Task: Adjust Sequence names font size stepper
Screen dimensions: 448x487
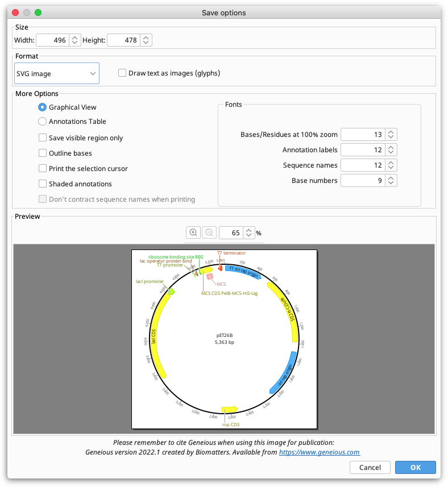Action: click(391, 165)
